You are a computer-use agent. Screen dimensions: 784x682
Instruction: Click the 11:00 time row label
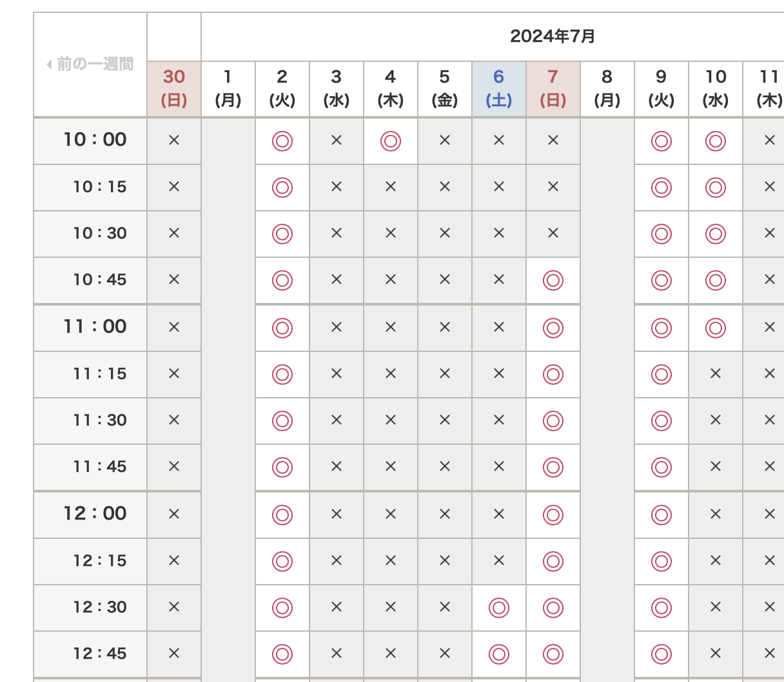95,327
